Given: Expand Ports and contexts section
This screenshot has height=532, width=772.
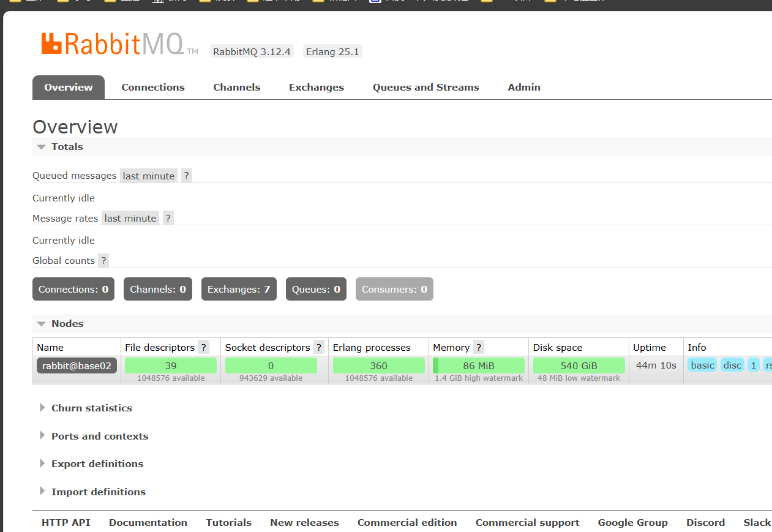Looking at the screenshot, I should coord(94,436).
